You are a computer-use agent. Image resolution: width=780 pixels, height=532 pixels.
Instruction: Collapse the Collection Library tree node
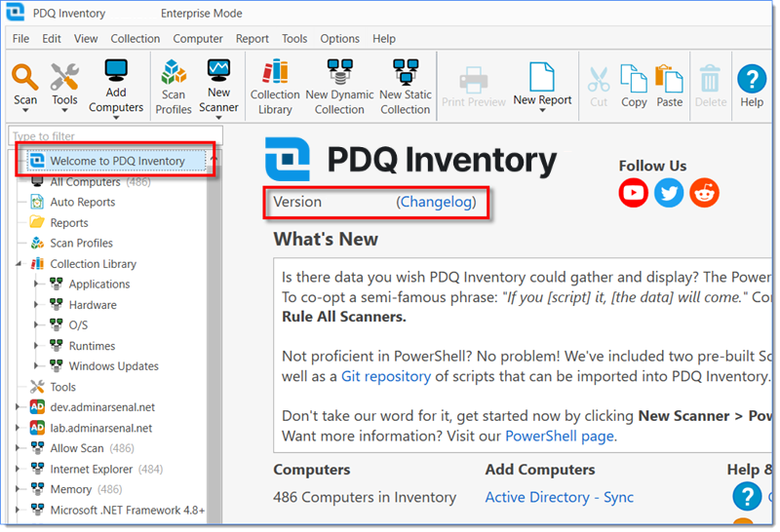tap(19, 264)
